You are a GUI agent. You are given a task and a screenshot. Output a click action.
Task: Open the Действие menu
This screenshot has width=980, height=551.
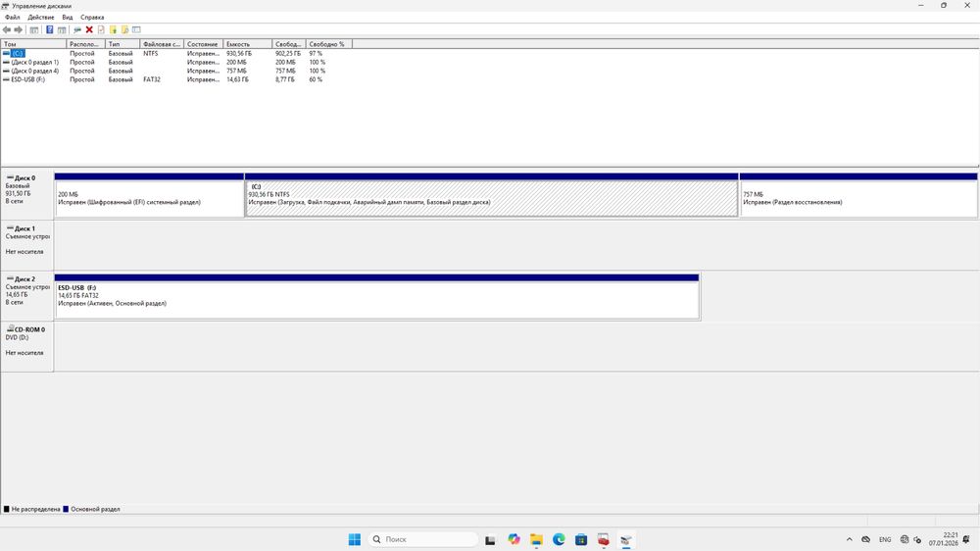point(41,18)
